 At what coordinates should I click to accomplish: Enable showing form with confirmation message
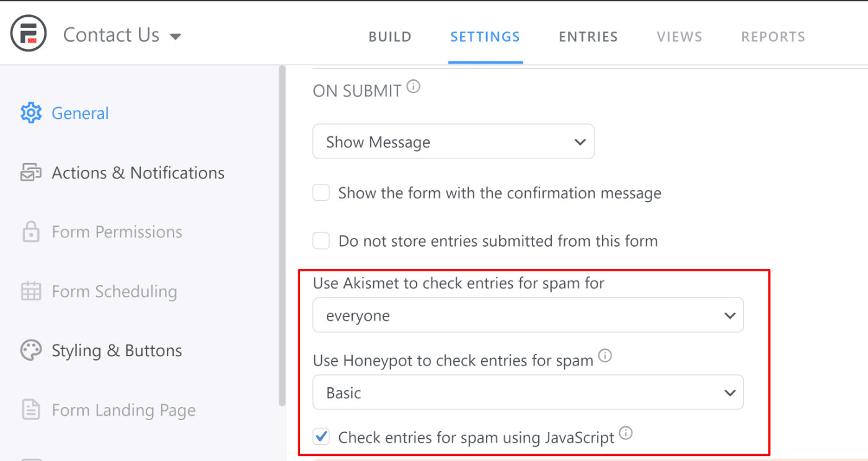click(321, 193)
